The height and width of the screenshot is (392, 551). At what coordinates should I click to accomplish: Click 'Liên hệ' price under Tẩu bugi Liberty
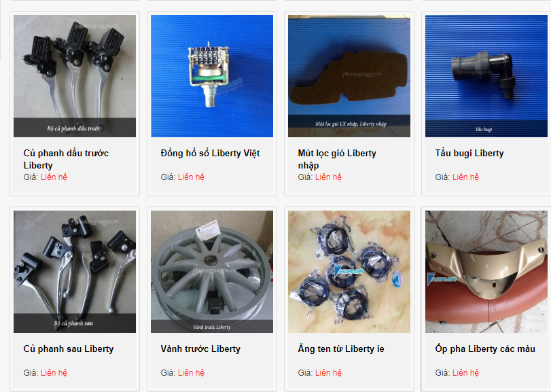coord(465,177)
